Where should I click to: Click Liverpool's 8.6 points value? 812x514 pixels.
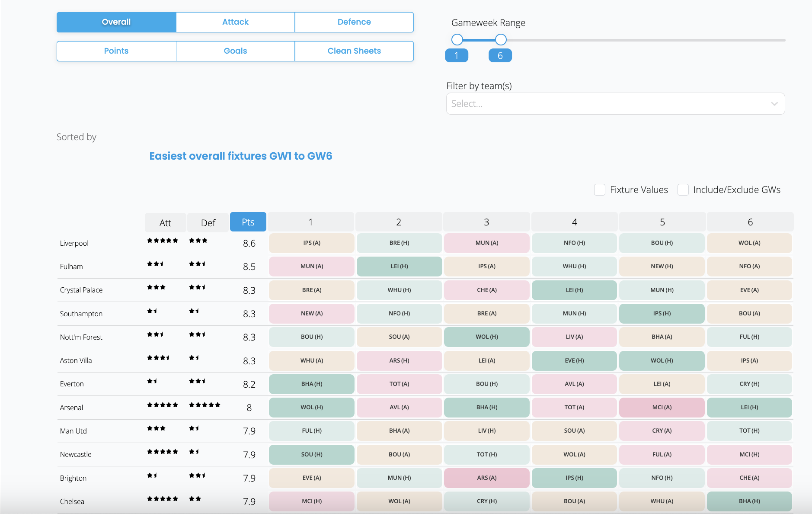point(249,244)
